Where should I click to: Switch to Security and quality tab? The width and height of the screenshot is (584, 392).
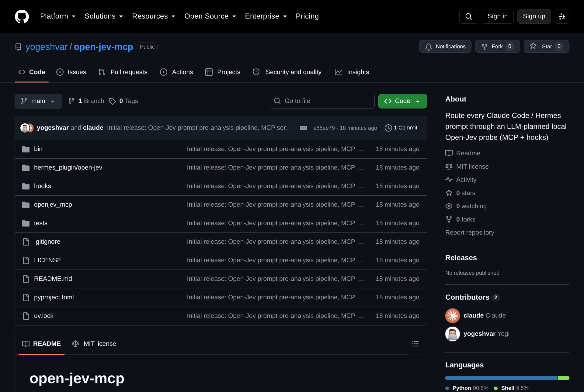[x=287, y=72]
